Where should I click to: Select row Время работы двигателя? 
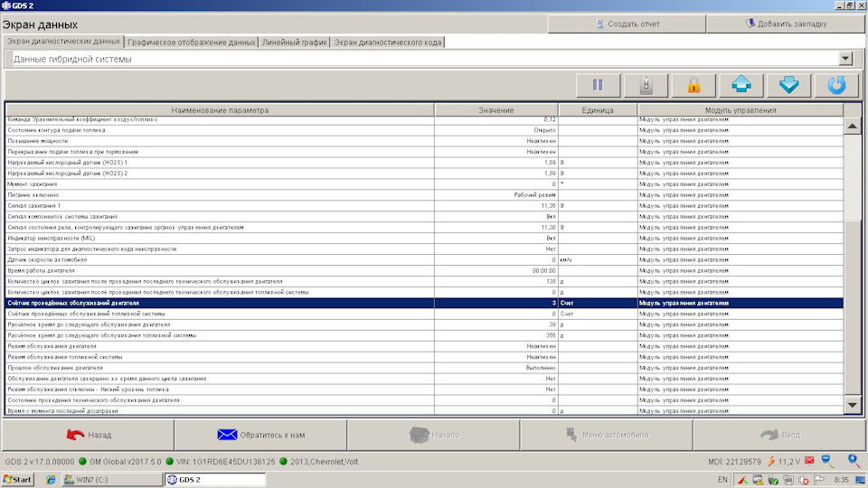click(x=425, y=270)
